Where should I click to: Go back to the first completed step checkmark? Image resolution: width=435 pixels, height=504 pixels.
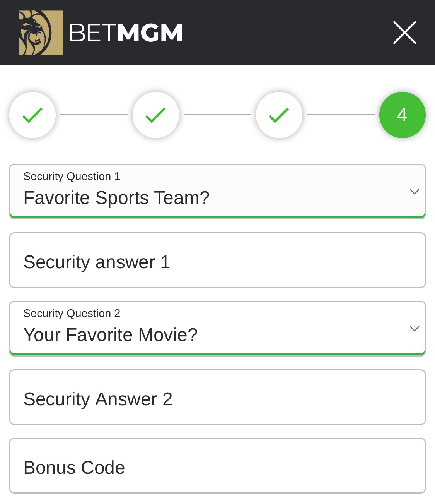click(x=32, y=115)
